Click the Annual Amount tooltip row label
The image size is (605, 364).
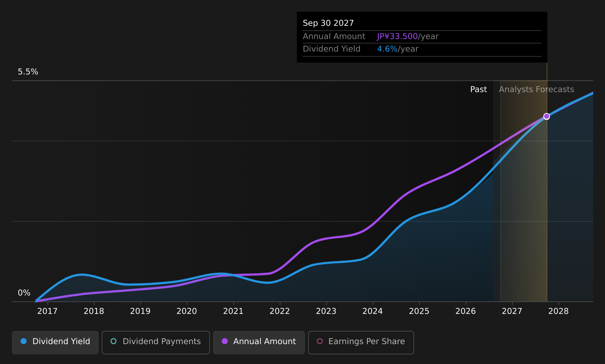(334, 36)
